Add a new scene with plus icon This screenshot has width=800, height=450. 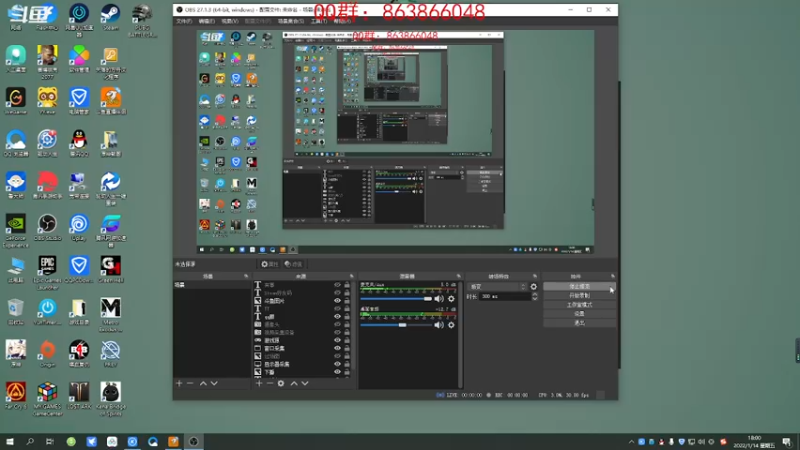coord(179,383)
